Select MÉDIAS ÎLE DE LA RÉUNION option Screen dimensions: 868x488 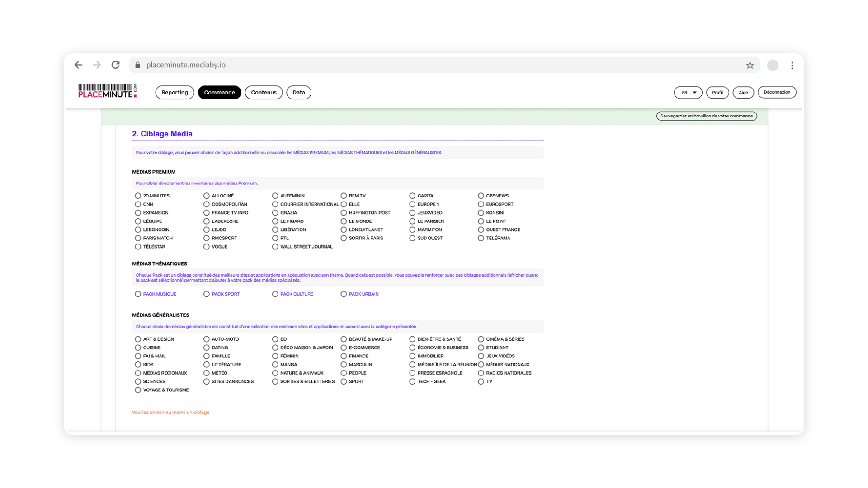click(x=412, y=365)
